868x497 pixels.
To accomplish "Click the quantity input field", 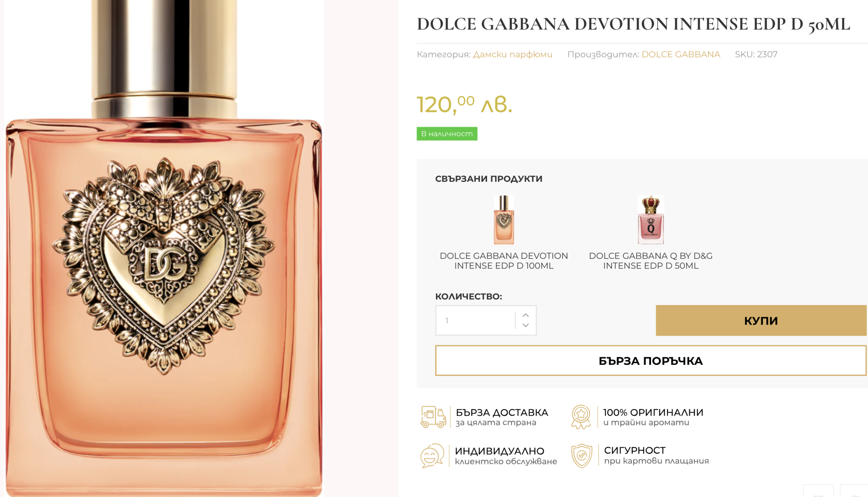I will tap(476, 320).
